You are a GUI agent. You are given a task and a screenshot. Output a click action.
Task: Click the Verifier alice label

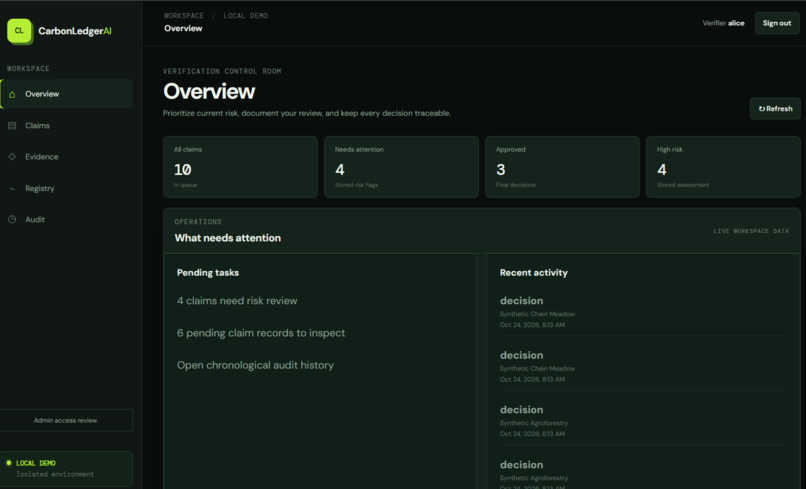pyautogui.click(x=723, y=23)
